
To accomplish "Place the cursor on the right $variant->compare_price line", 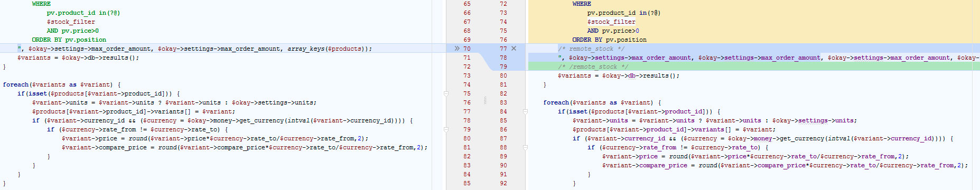I will coord(785,165).
